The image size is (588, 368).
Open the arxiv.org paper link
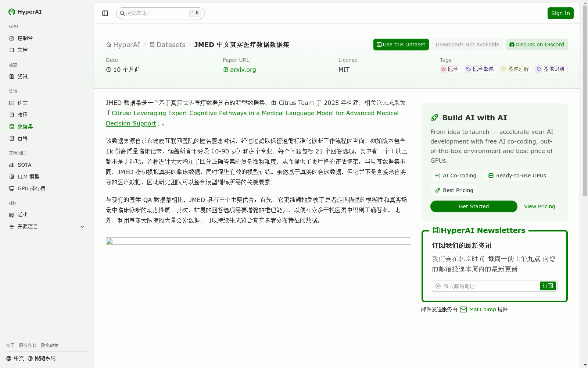point(240,70)
